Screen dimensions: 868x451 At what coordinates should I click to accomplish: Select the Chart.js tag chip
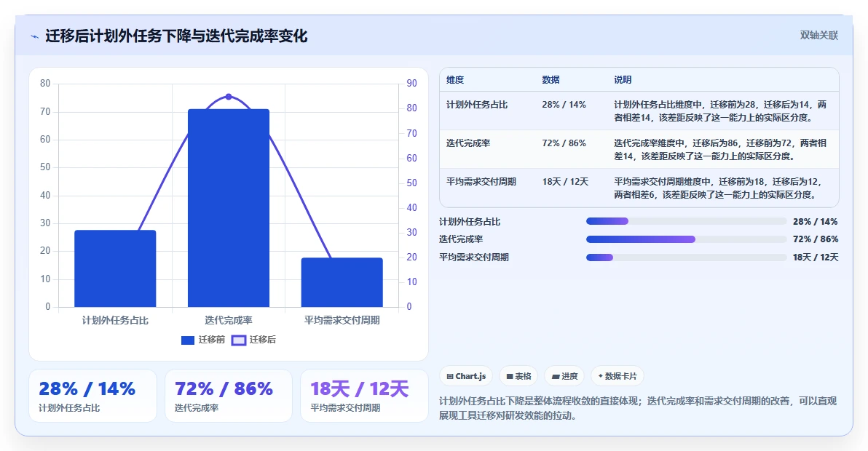[466, 376]
